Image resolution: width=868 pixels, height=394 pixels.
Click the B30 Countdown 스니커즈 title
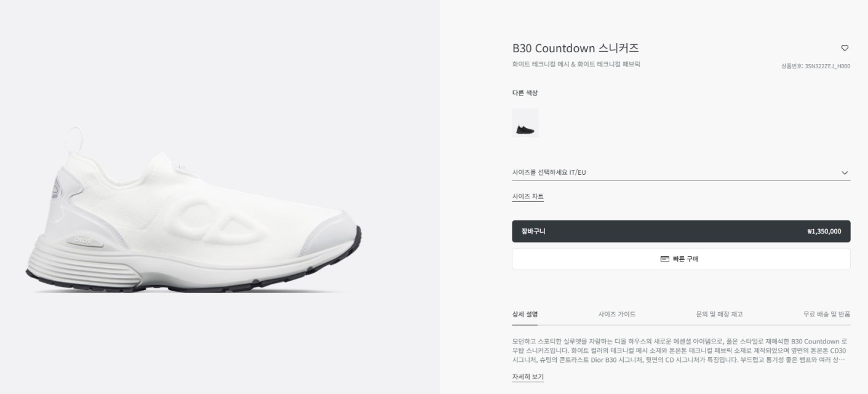click(x=575, y=48)
